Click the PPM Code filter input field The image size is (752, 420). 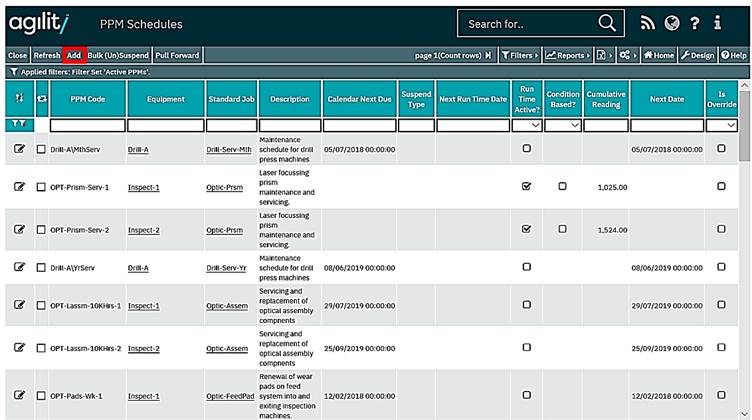[x=87, y=126]
